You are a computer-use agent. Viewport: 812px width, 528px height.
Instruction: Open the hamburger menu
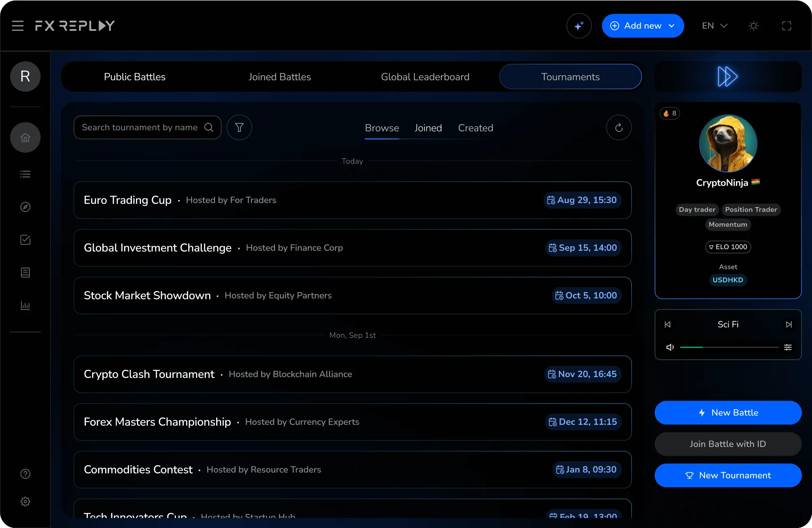tap(18, 26)
